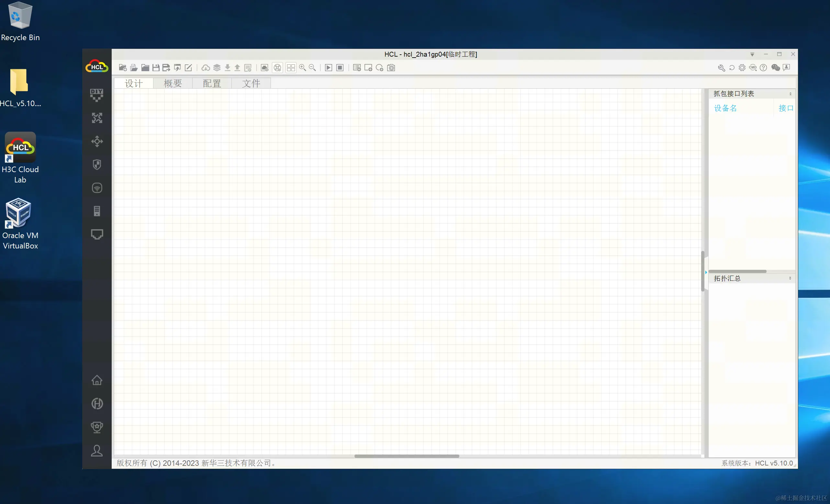Click the stop all devices button

(x=340, y=68)
